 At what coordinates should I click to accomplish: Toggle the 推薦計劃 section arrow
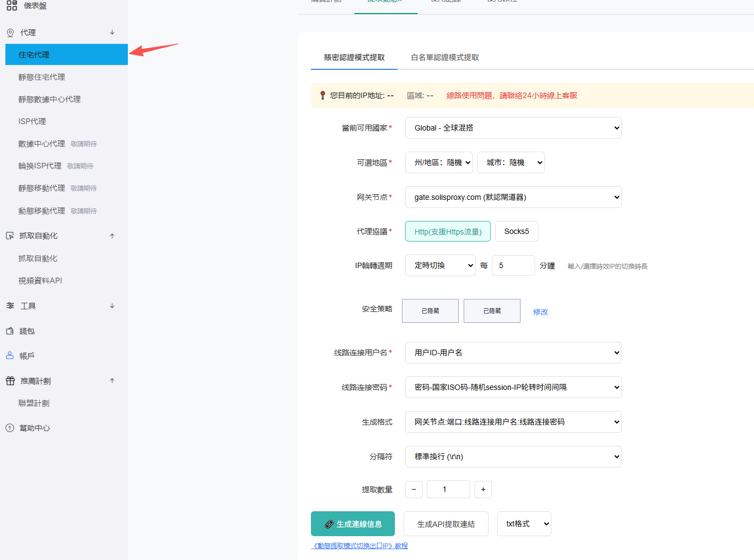(112, 381)
